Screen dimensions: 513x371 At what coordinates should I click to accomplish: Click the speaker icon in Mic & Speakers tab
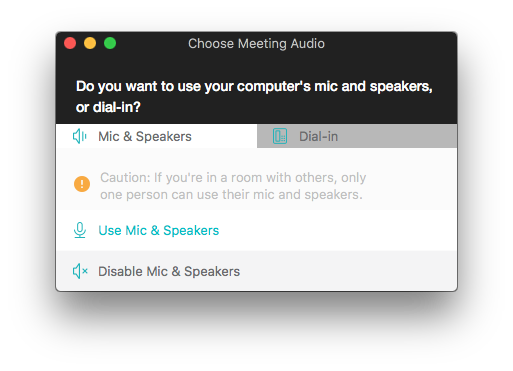[x=80, y=136]
